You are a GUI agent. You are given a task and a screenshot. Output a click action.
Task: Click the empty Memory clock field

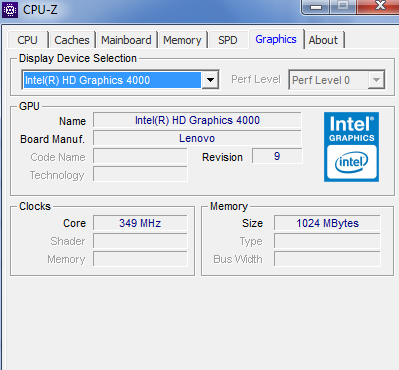[x=140, y=259]
